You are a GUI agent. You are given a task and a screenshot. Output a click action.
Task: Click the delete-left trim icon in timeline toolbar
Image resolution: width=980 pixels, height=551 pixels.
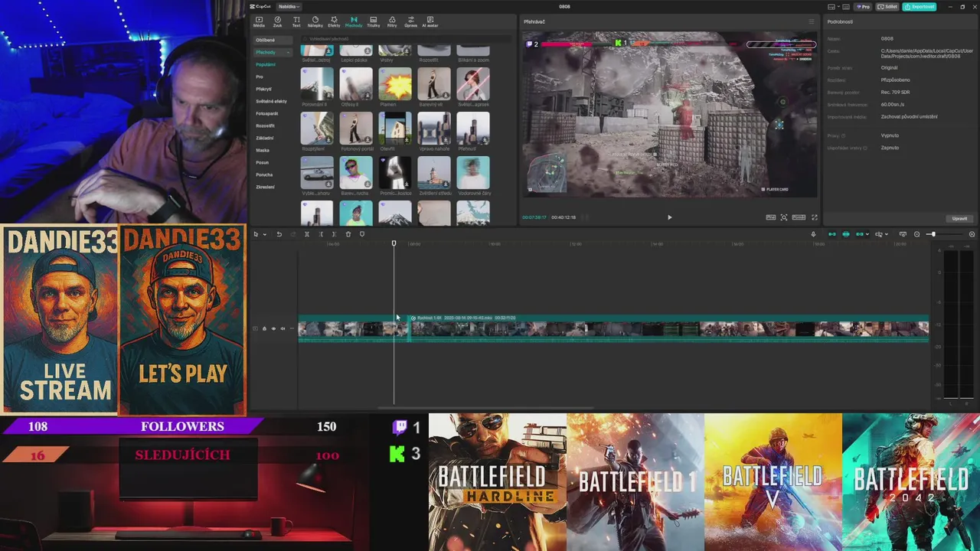coord(321,234)
